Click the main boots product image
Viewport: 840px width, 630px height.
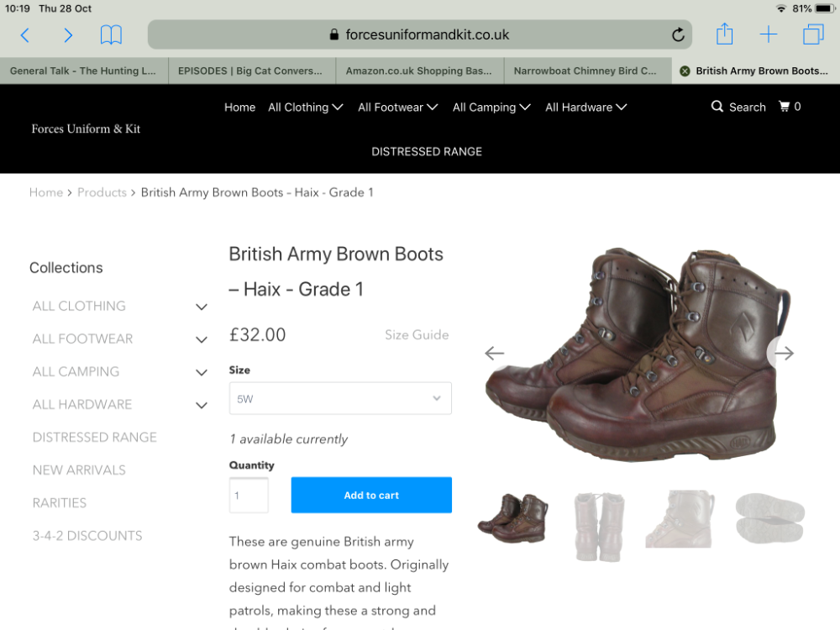[638, 354]
